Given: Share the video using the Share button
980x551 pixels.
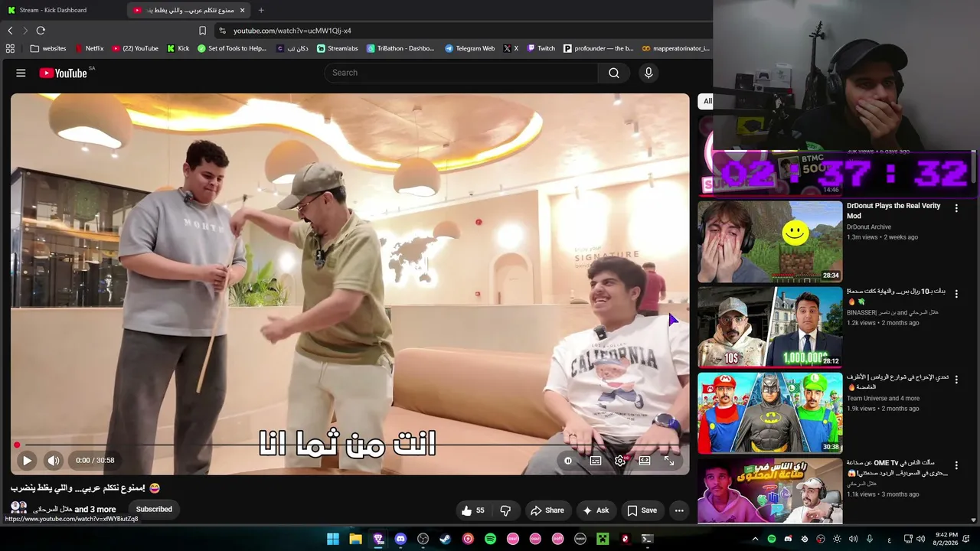Looking at the screenshot, I should [x=547, y=510].
